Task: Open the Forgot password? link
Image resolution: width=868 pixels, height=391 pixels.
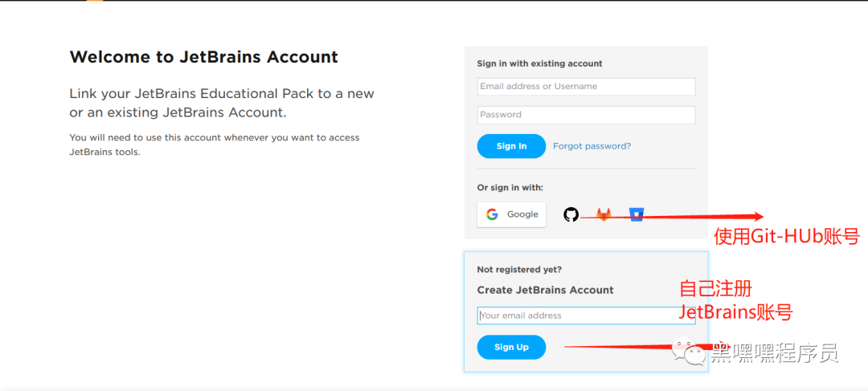Action: tap(592, 146)
